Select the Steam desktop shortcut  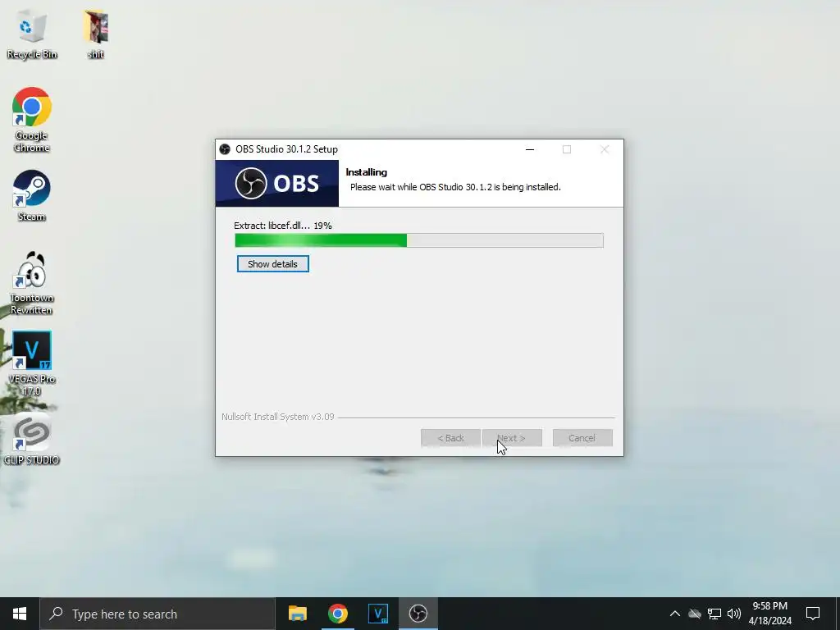(x=32, y=195)
